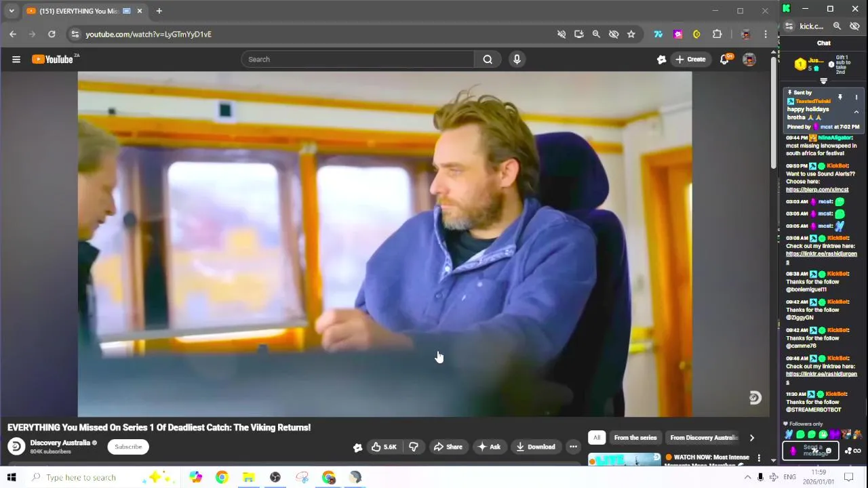The width and height of the screenshot is (868, 488).
Task: Subscribe to Discovery Australia
Action: (x=128, y=447)
